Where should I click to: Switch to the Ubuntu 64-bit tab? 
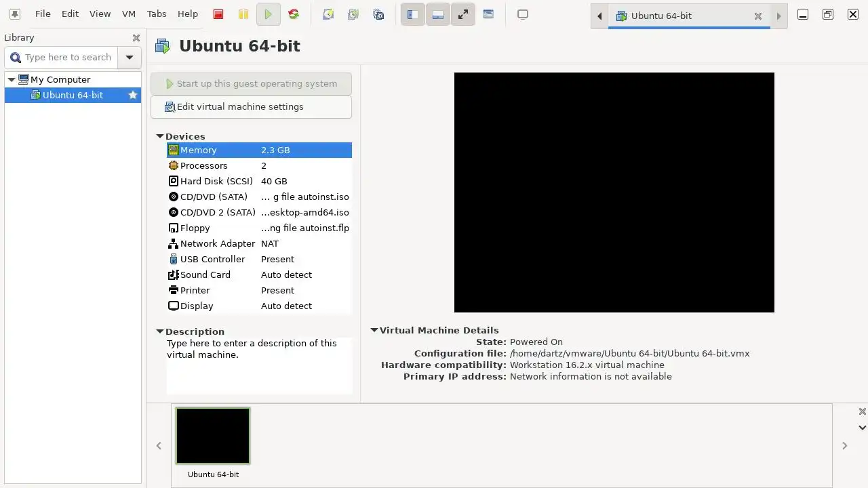point(689,16)
